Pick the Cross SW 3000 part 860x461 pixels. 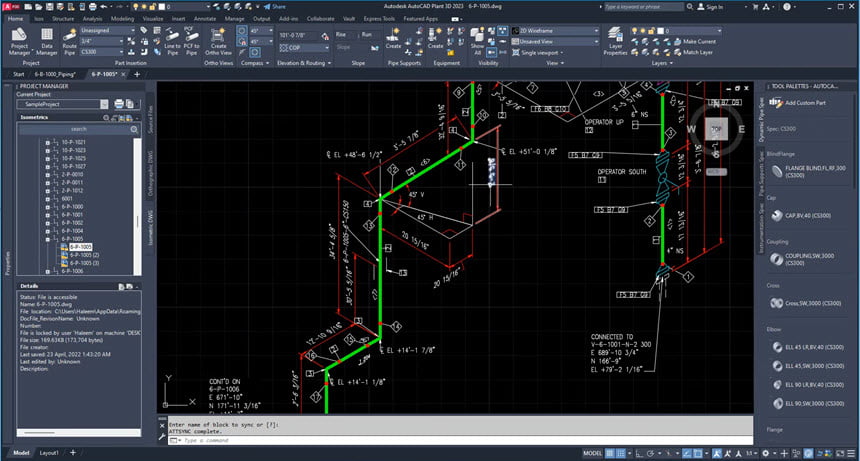pos(806,303)
